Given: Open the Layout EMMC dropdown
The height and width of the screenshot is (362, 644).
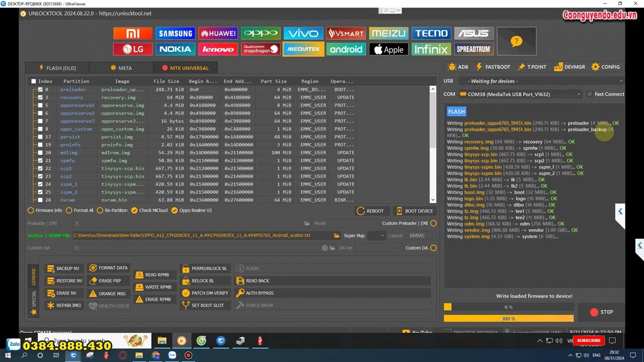Looking at the screenshot, I should [x=421, y=235].
